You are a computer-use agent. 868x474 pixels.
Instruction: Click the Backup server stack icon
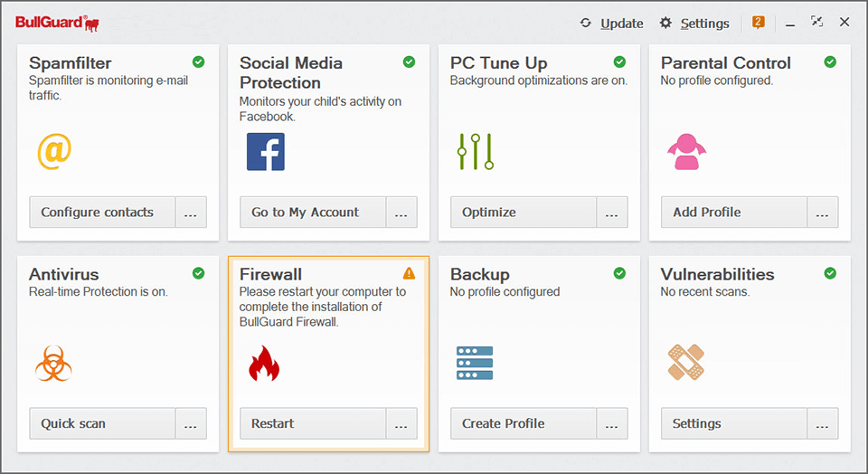(x=475, y=363)
